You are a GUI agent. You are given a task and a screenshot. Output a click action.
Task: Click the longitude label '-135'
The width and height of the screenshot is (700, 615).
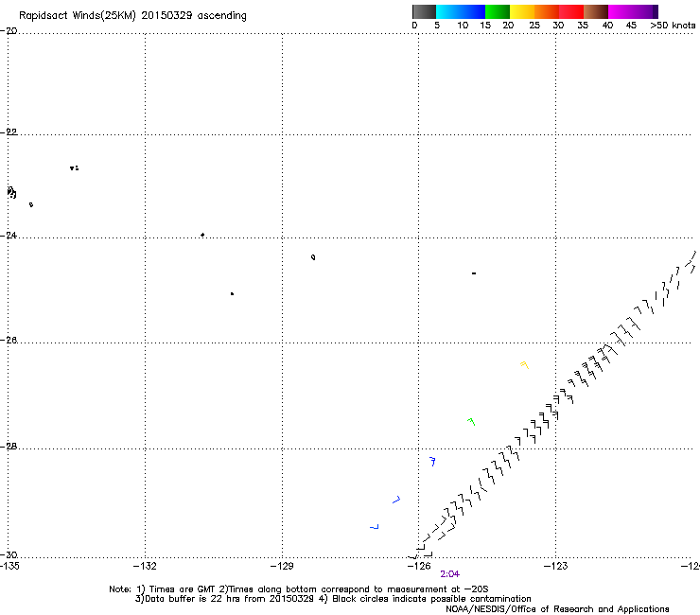click(9, 566)
